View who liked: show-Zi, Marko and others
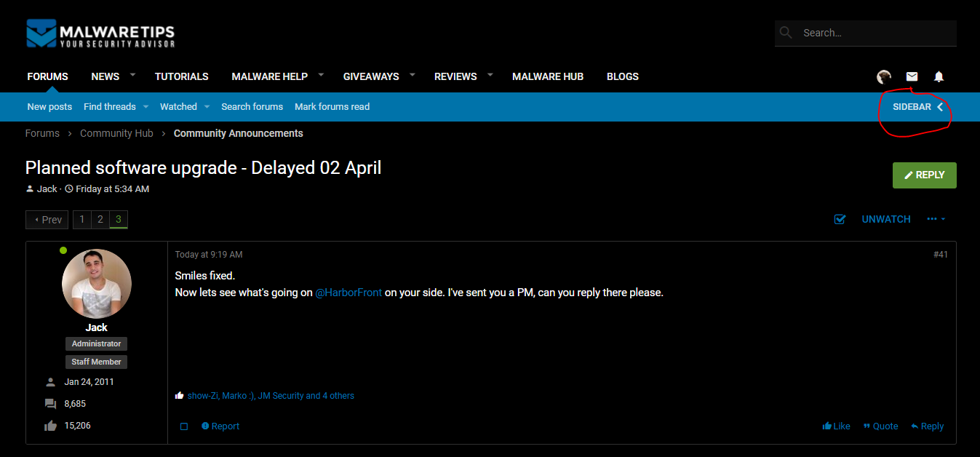 tap(271, 396)
